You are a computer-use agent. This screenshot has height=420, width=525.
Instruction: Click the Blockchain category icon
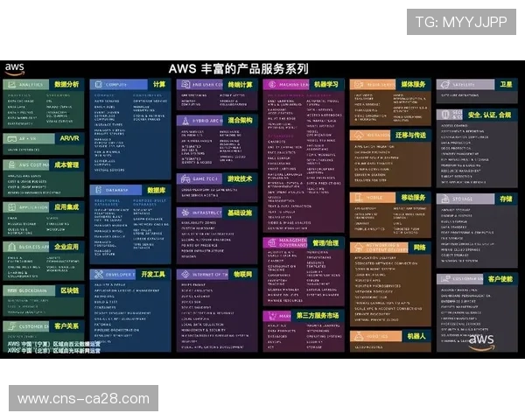tap(11, 290)
